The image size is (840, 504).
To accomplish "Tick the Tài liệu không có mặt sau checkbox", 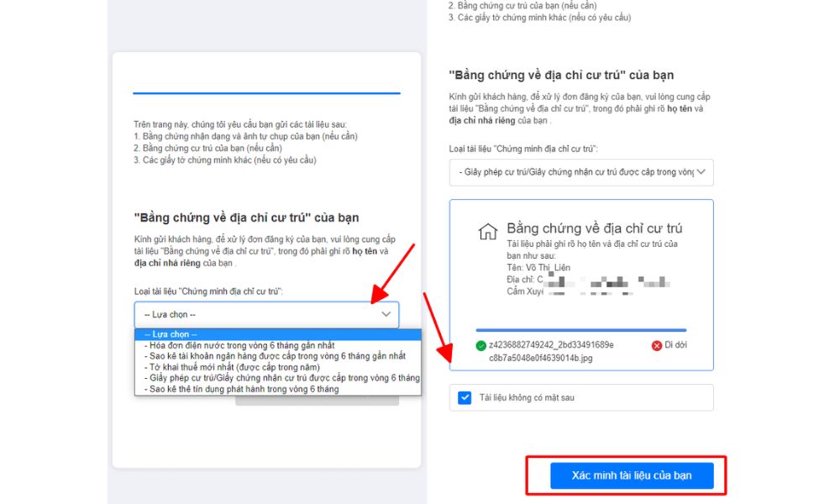I will click(465, 397).
